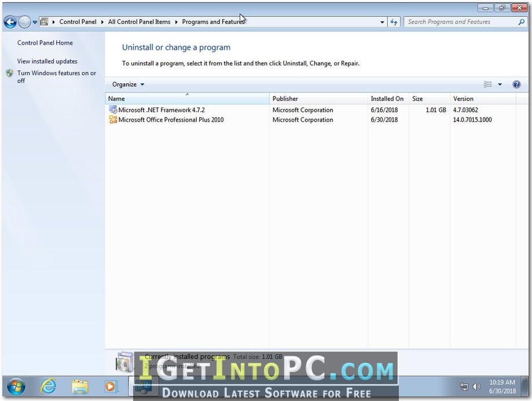This screenshot has height=401, width=532.
Task: Open Turn Windows features on or off
Action: click(57, 77)
